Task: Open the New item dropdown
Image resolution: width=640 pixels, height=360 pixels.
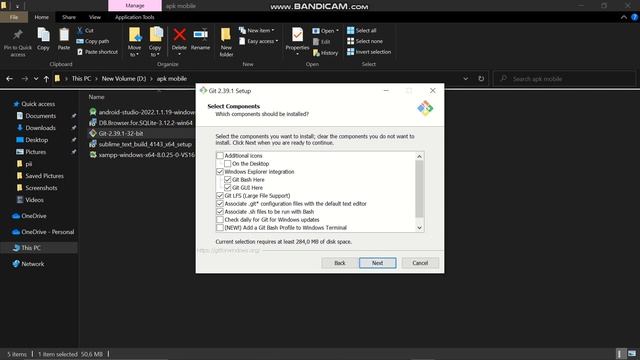Action: 257,31
